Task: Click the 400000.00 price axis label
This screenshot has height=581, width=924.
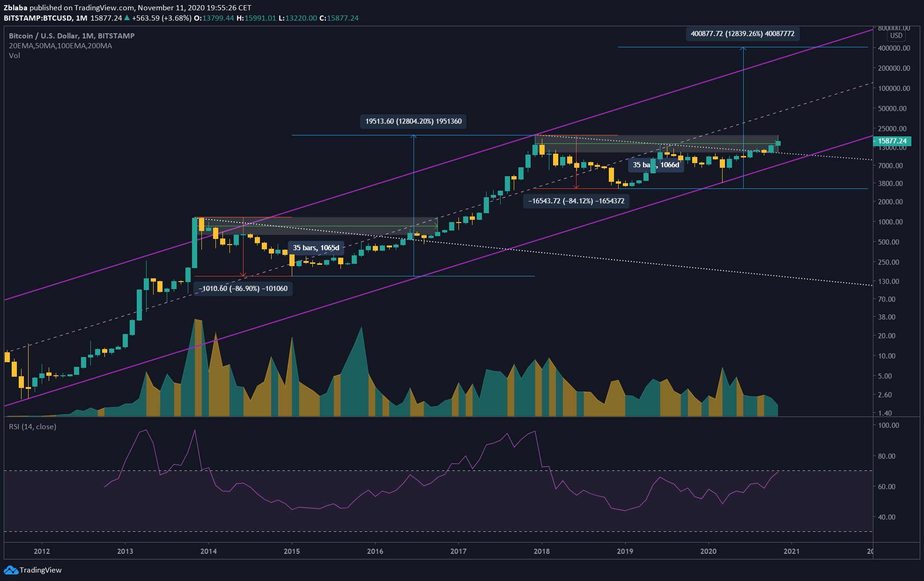Action: tap(894, 48)
